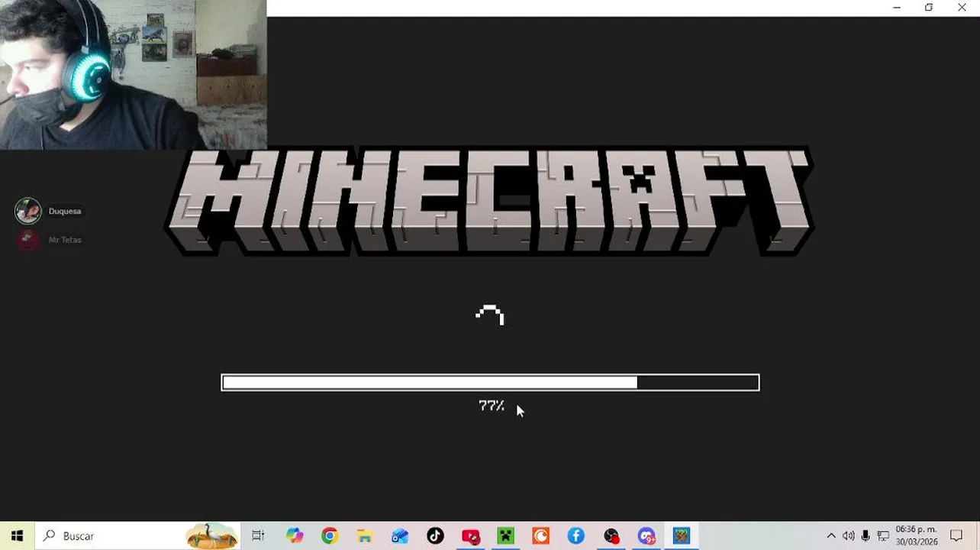
Task: Select the Mr Tetas name label
Action: pyautogui.click(x=65, y=240)
